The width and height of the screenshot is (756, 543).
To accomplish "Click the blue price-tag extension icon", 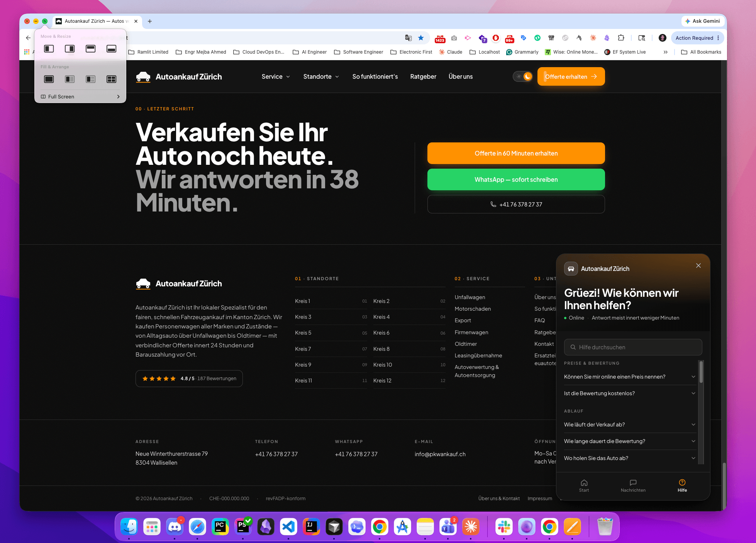I will (x=524, y=38).
